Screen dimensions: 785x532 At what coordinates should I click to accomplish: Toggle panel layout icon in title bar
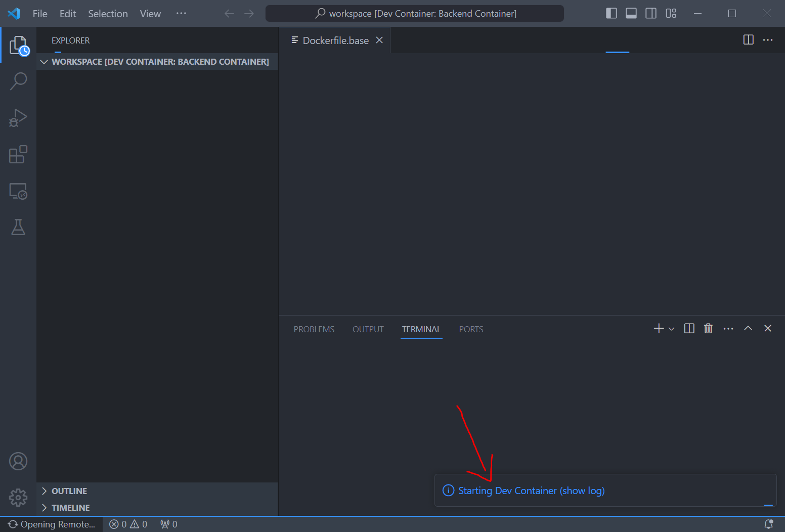631,13
